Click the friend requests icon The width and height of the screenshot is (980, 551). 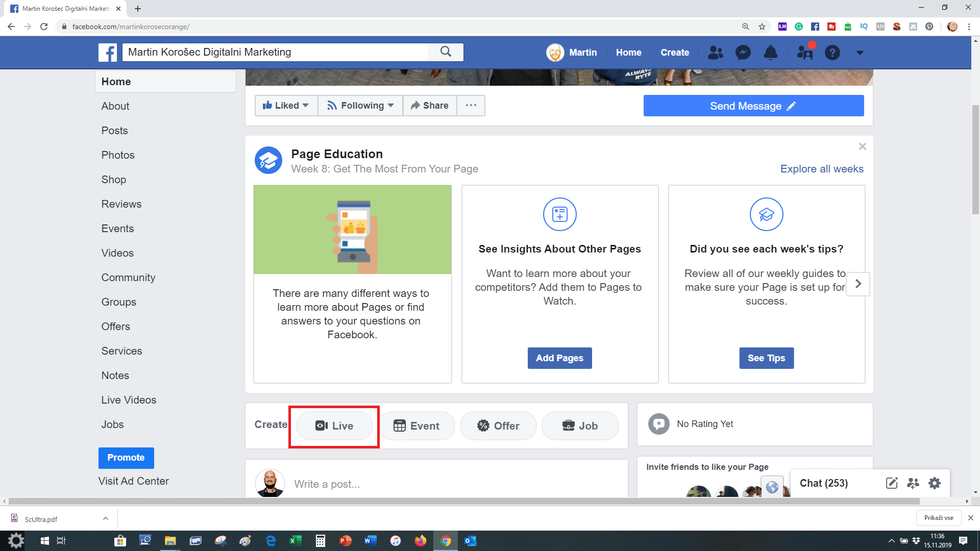(715, 53)
